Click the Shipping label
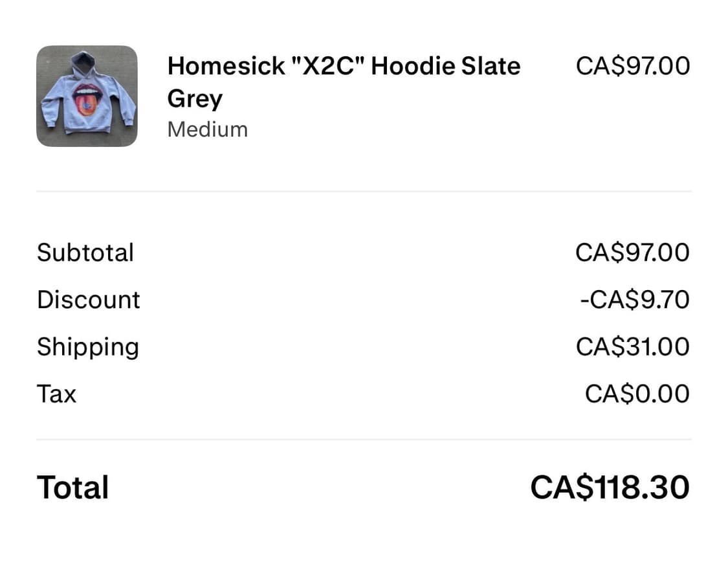Screen dimensions: 728x562 click(x=88, y=347)
